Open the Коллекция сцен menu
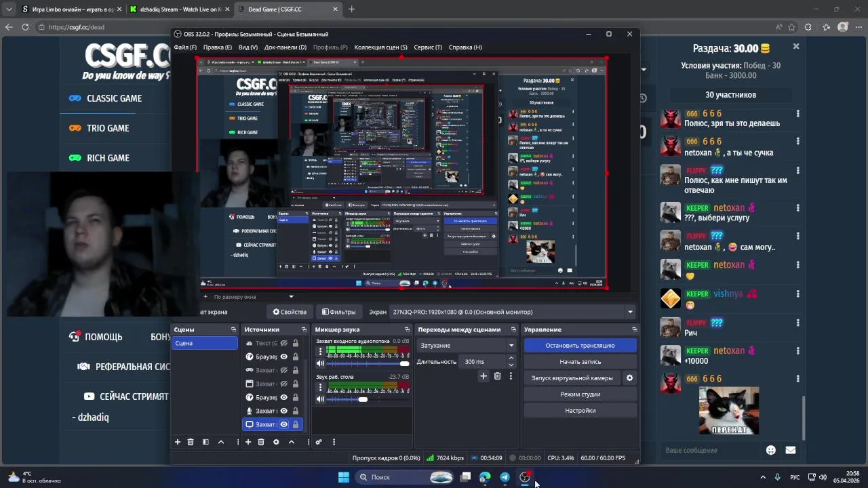 coord(380,47)
